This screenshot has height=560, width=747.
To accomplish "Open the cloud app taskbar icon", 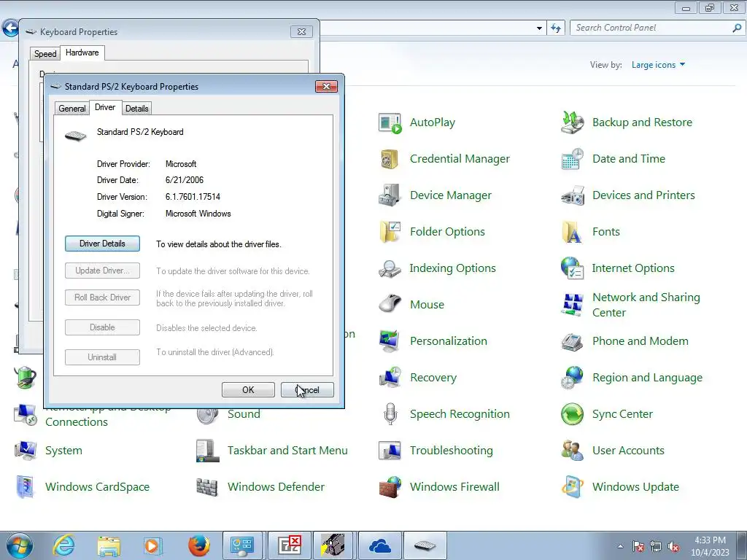I will [x=380, y=545].
